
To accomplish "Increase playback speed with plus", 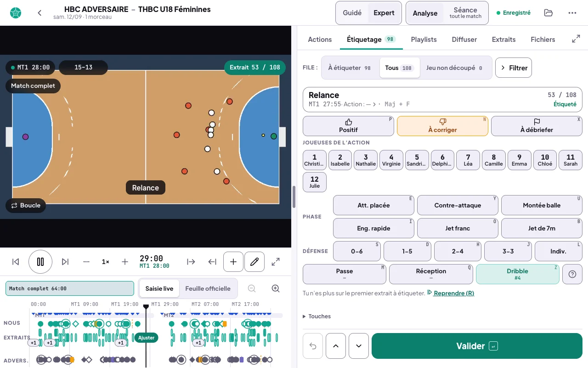I will pos(125,262).
